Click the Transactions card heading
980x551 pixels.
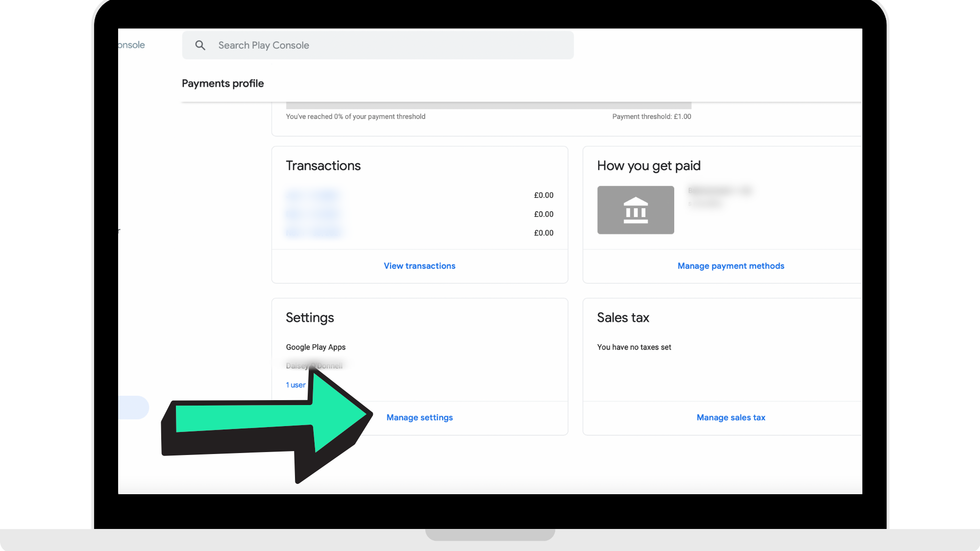[x=323, y=166]
